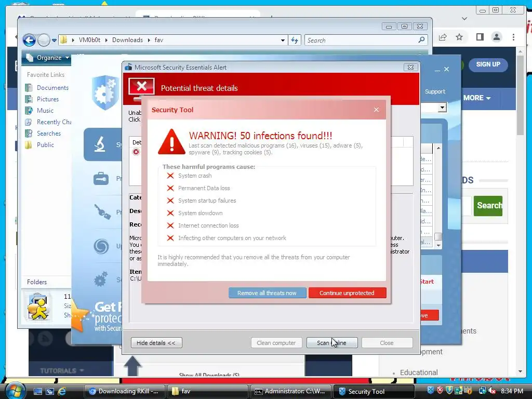Toggle the browser side panel icon
The image size is (532, 399).
(480, 37)
